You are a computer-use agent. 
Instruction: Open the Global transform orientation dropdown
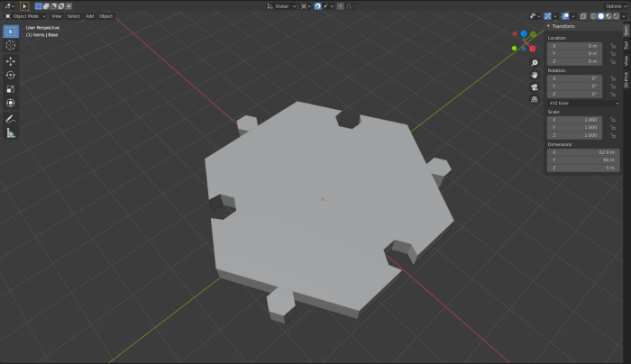(x=281, y=6)
